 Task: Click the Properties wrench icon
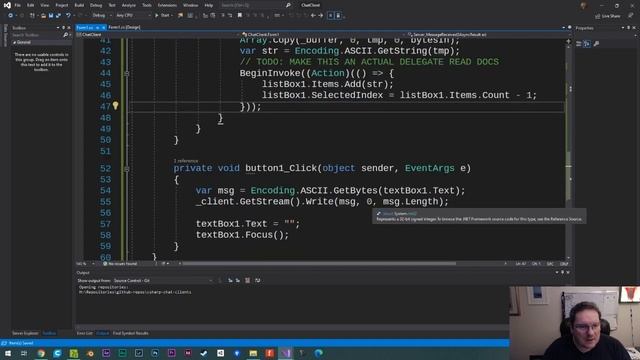tap(596, 44)
